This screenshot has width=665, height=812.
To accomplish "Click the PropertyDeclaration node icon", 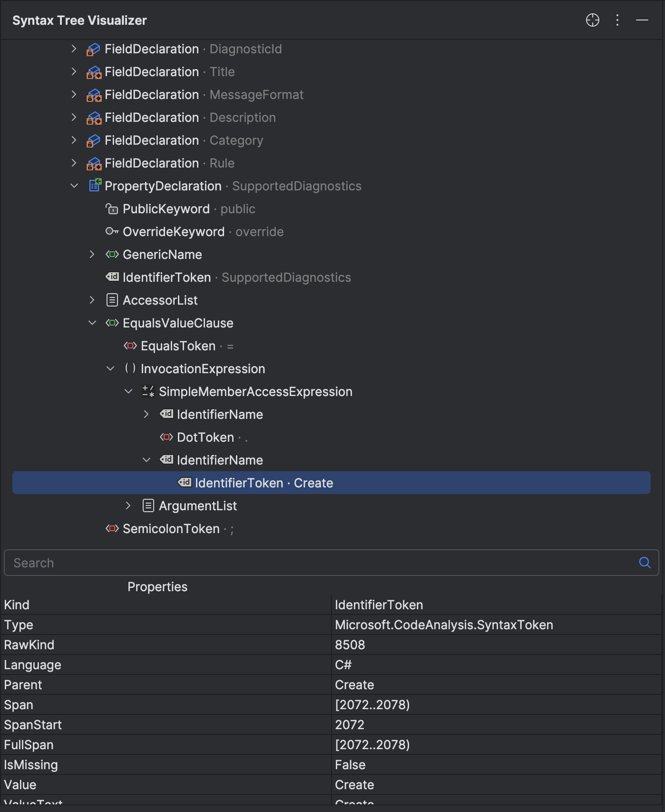I will tap(95, 186).
